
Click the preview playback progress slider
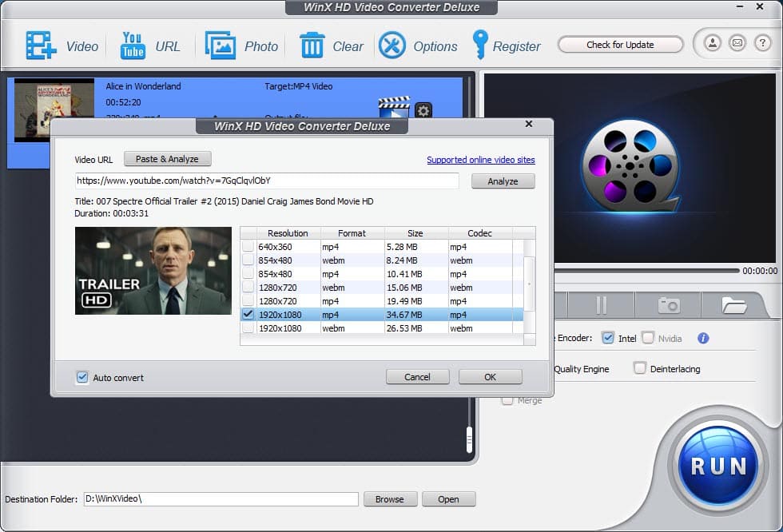646,271
